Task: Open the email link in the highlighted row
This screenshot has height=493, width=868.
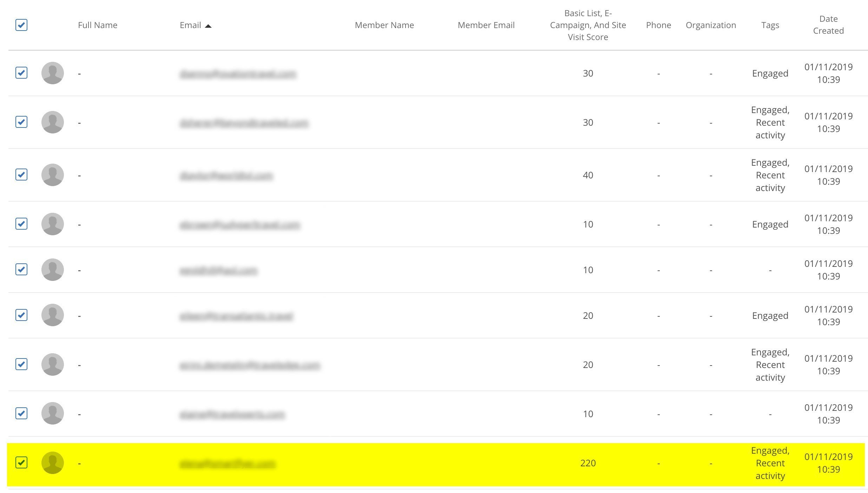Action: (x=227, y=464)
